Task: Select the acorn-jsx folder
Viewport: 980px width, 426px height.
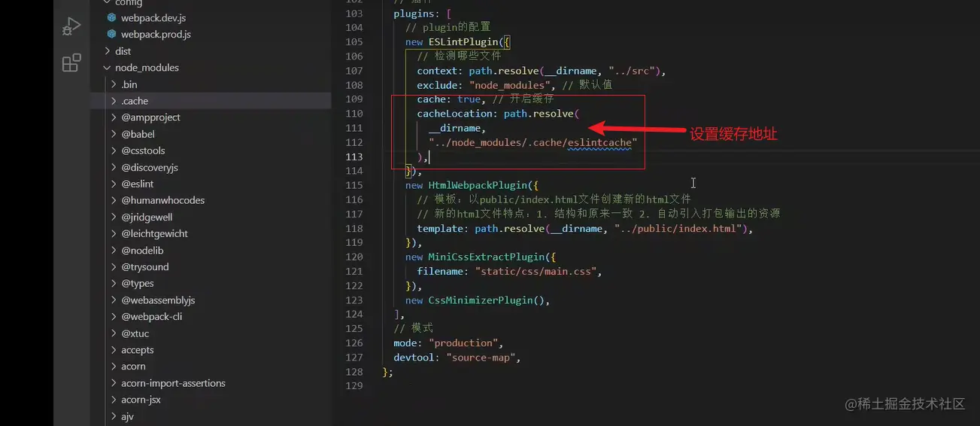Action: pyautogui.click(x=141, y=399)
